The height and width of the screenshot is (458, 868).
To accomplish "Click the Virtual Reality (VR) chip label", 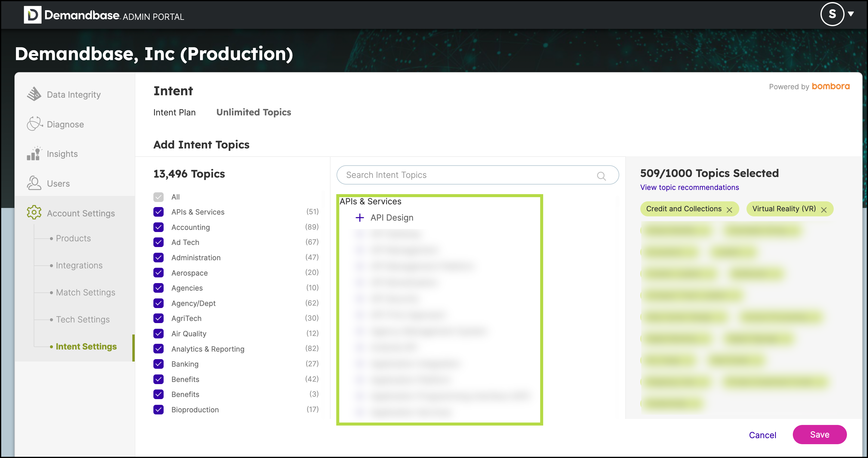I will [784, 209].
